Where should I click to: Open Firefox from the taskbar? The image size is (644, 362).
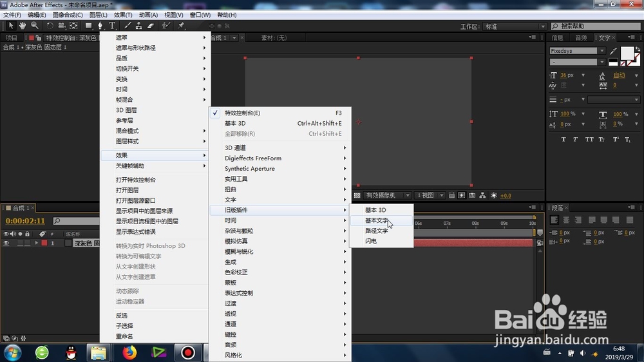(x=129, y=352)
